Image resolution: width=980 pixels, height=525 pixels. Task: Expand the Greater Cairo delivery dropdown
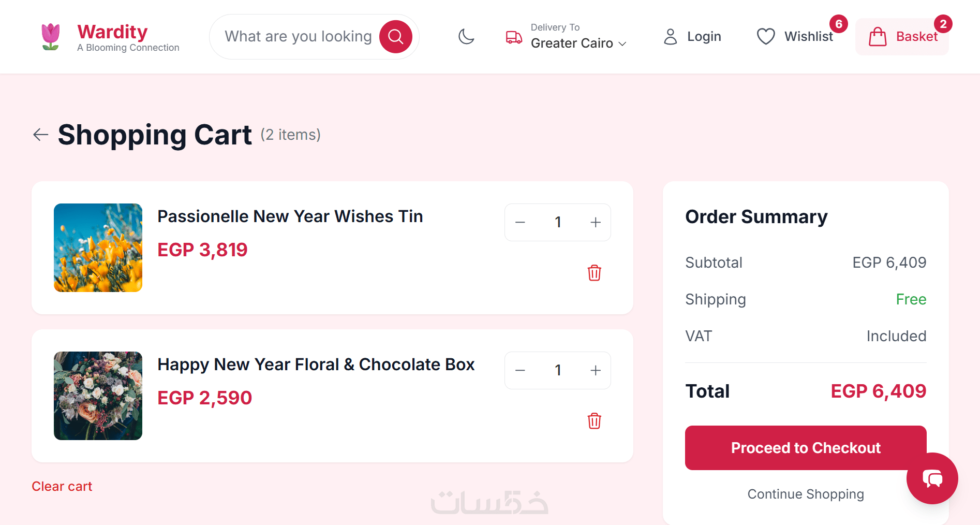[x=578, y=43]
